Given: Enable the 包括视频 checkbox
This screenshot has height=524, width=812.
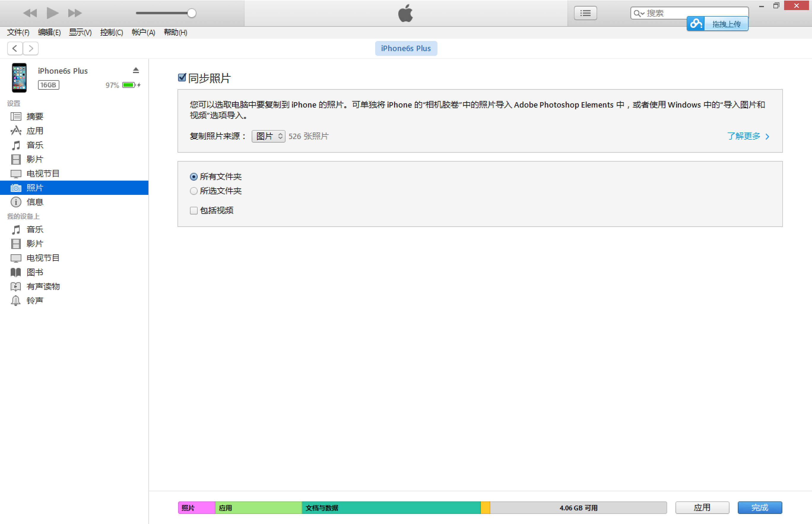Looking at the screenshot, I should pyautogui.click(x=194, y=211).
